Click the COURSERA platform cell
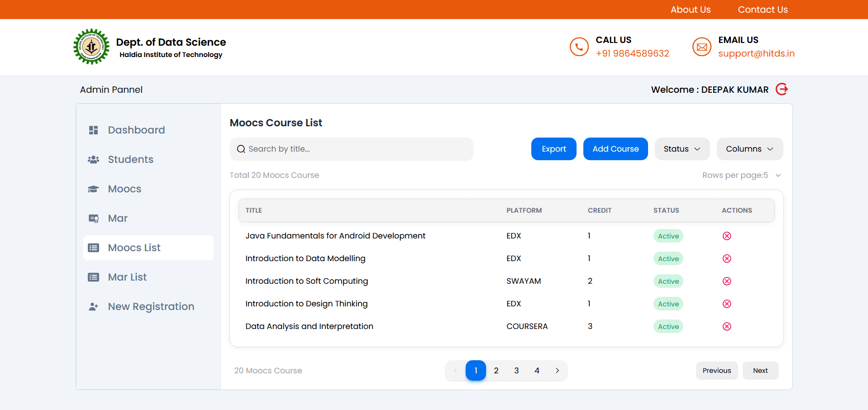Image resolution: width=868 pixels, height=410 pixels. tap(527, 326)
